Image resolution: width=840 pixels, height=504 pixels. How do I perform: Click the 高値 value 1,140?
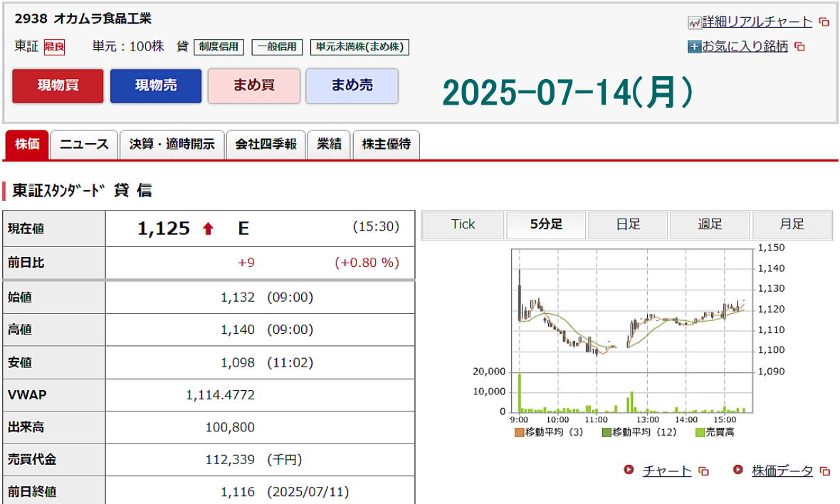click(x=237, y=330)
